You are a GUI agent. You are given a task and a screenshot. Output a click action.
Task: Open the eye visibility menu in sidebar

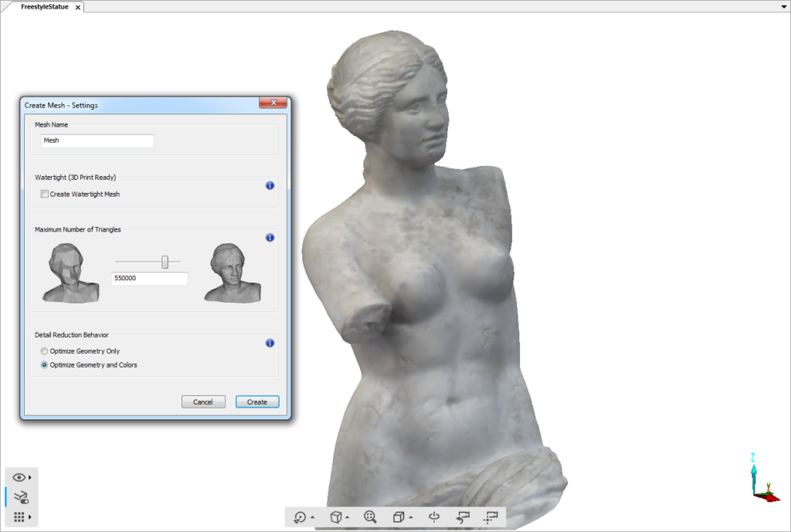click(x=19, y=476)
